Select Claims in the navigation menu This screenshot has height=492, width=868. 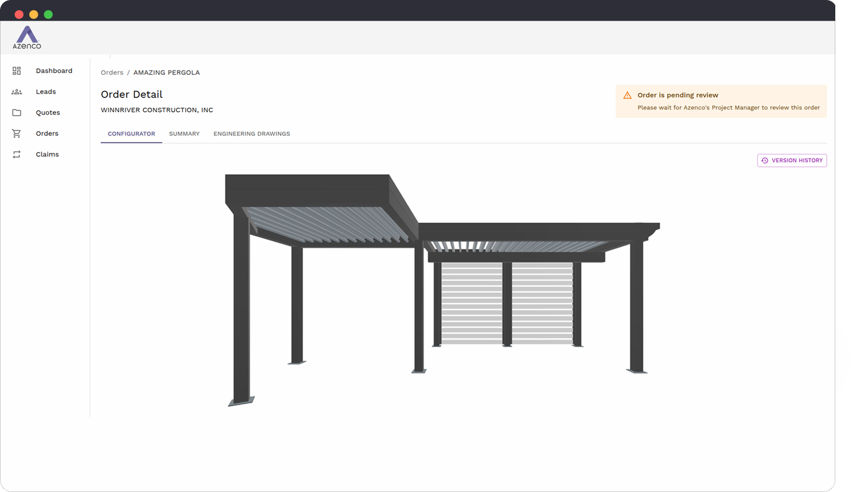click(x=47, y=154)
